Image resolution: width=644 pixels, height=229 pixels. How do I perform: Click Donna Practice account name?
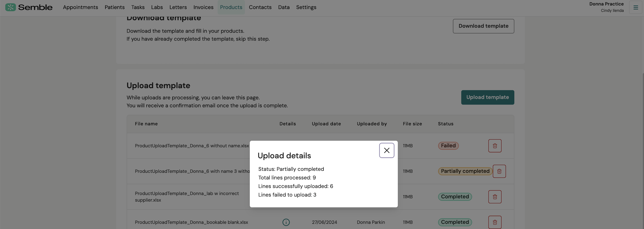606,4
